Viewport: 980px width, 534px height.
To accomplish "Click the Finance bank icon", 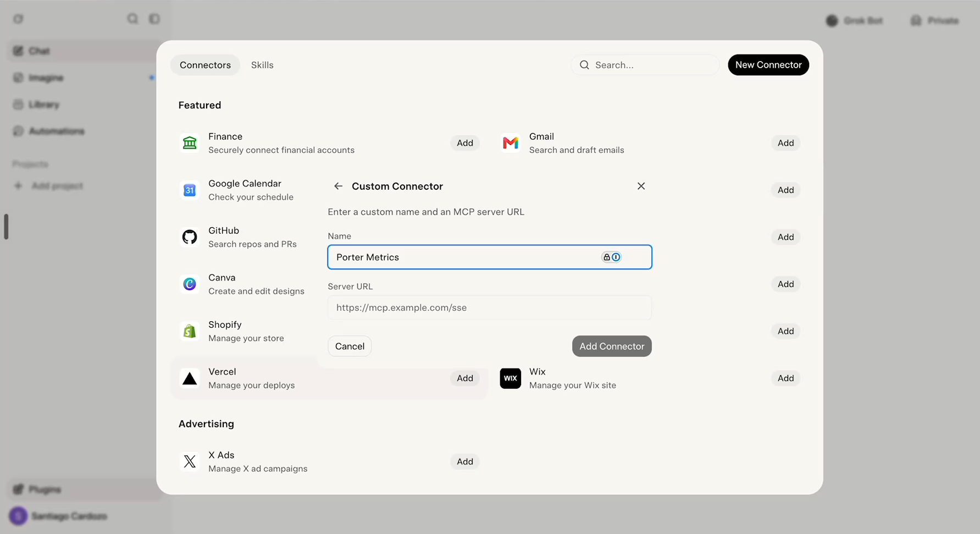I will point(190,143).
